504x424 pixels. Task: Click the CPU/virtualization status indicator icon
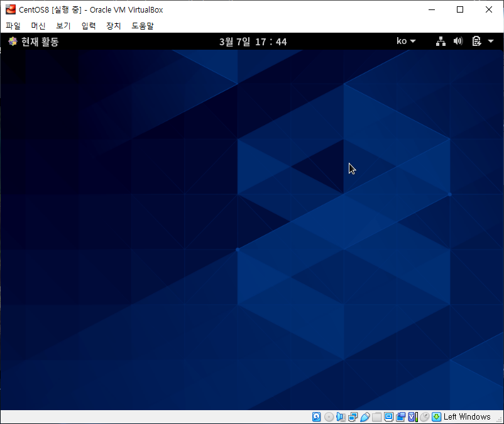click(x=413, y=417)
